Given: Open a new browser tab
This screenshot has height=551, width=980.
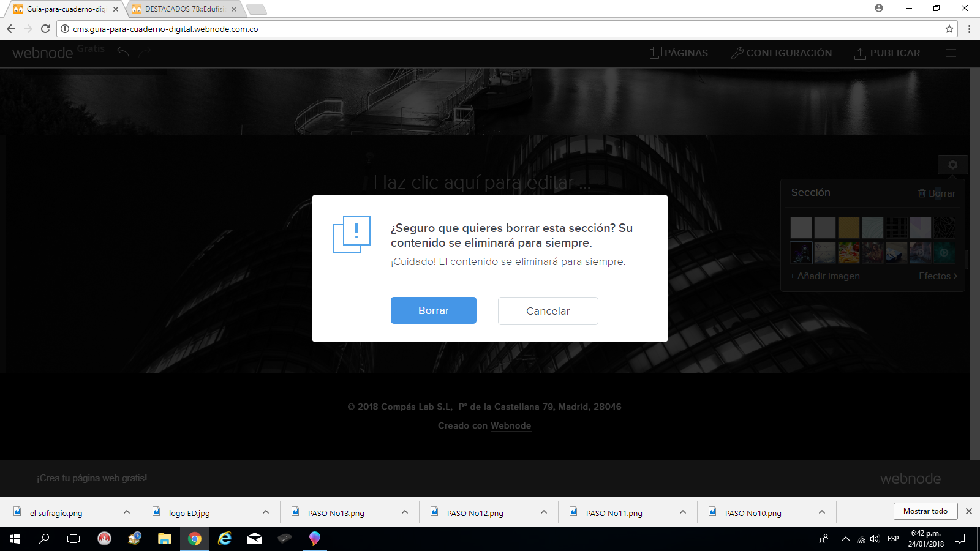Looking at the screenshot, I should click(x=256, y=9).
